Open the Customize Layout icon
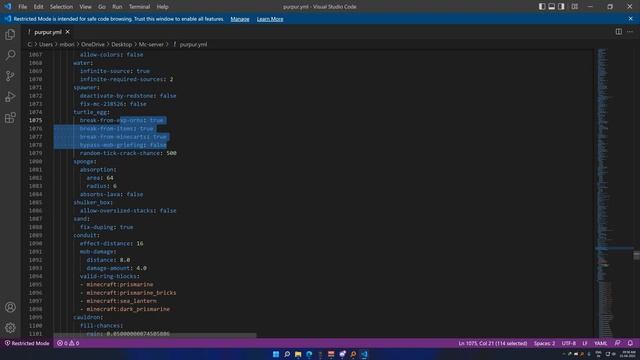640x360 pixels. click(x=574, y=7)
